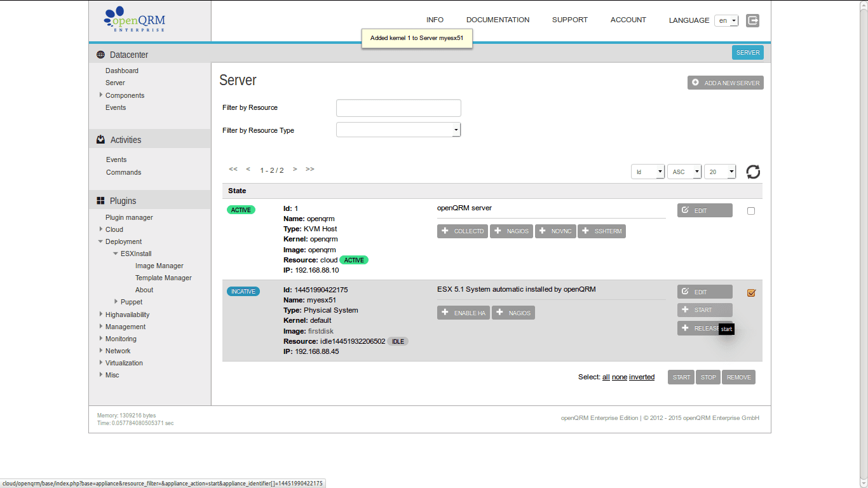The width and height of the screenshot is (868, 488).
Task: Click NAGIOS button on openqrm server row
Action: pyautogui.click(x=512, y=231)
